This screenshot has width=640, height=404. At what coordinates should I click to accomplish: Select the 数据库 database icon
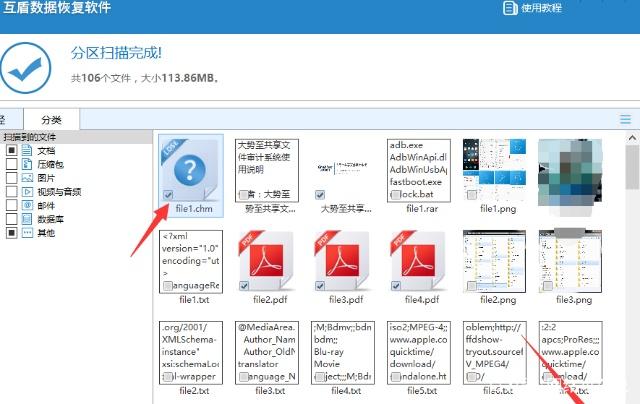(27, 219)
